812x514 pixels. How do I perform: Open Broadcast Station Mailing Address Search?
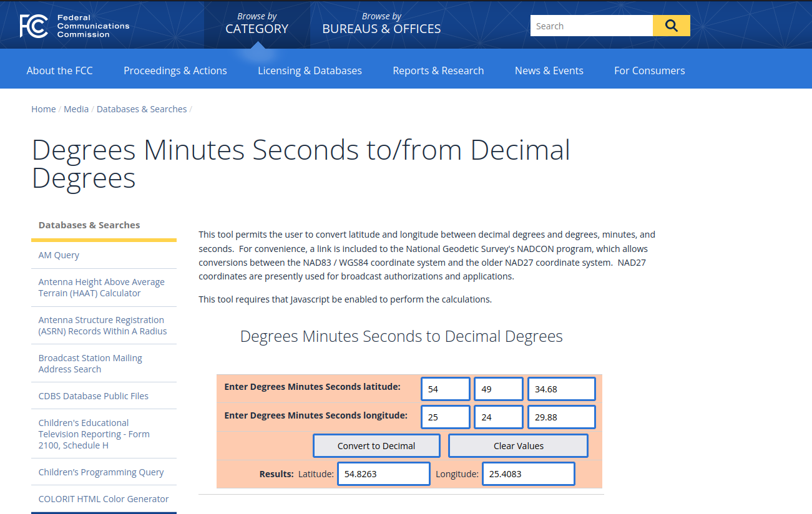tap(90, 364)
